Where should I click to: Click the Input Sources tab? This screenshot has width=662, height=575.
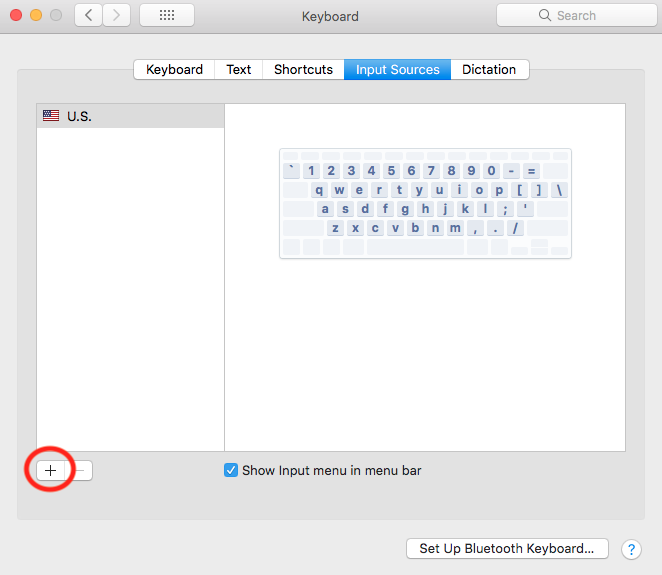coord(397,70)
